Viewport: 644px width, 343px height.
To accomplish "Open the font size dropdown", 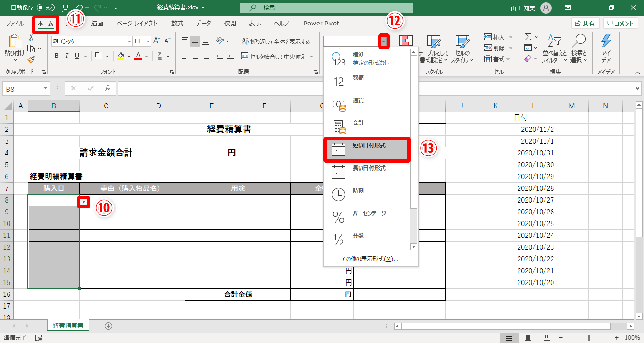I will coord(148,41).
